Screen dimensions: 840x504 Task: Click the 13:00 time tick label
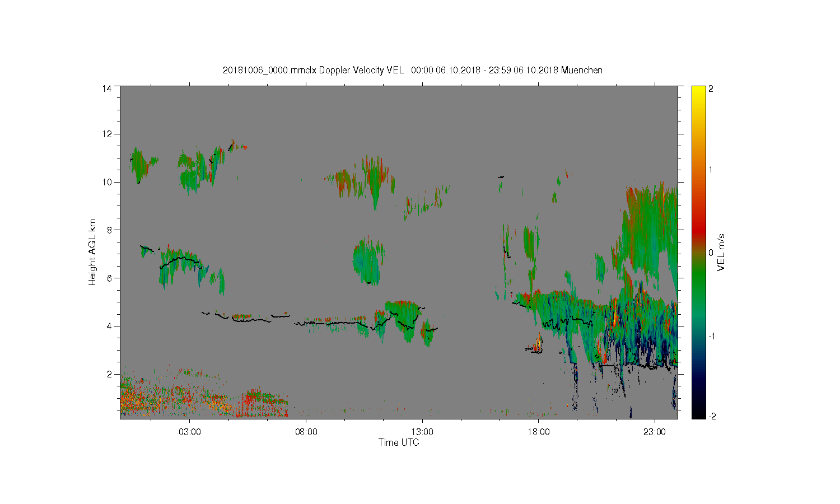point(422,432)
